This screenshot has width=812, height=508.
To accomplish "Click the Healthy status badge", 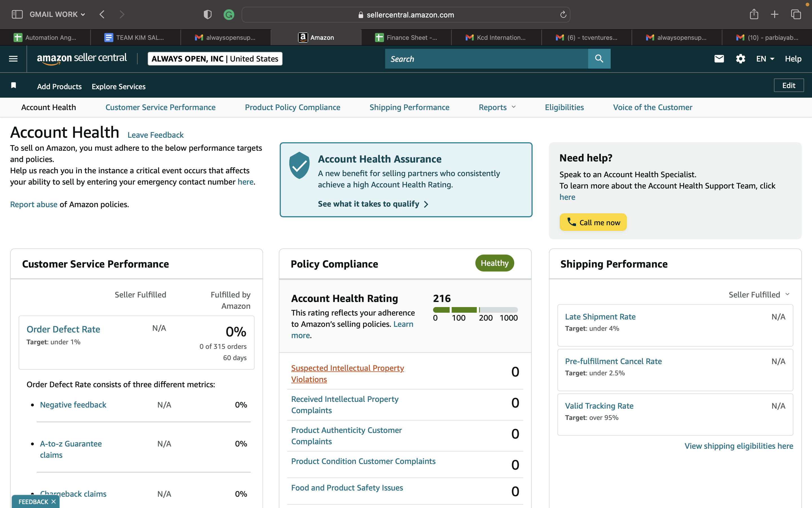I will pos(495,263).
